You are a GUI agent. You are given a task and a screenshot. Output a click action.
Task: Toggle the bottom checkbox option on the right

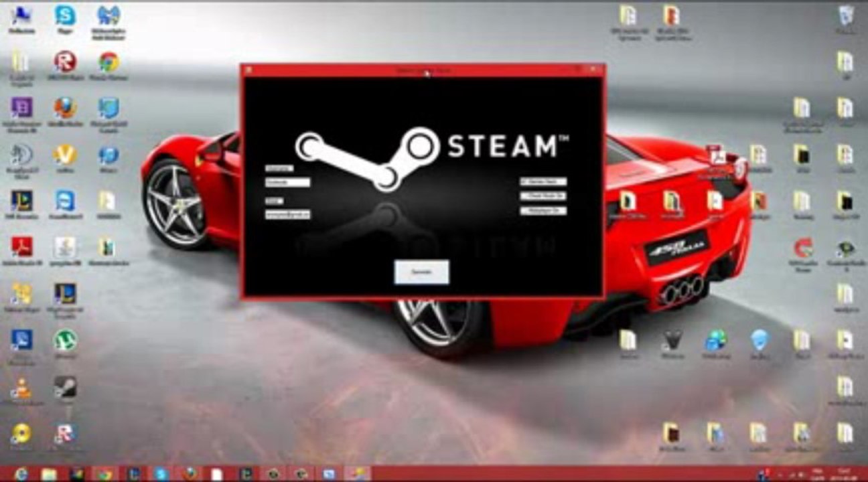point(543,211)
